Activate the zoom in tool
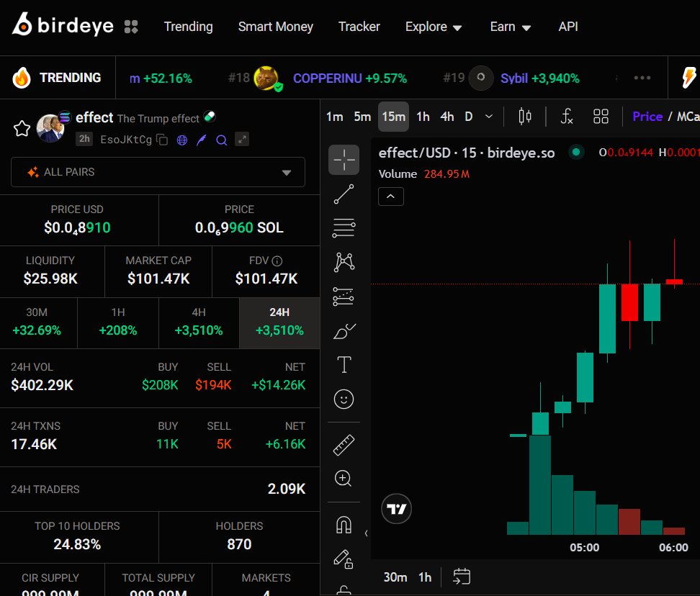Image resolution: width=700 pixels, height=596 pixels. tap(344, 479)
